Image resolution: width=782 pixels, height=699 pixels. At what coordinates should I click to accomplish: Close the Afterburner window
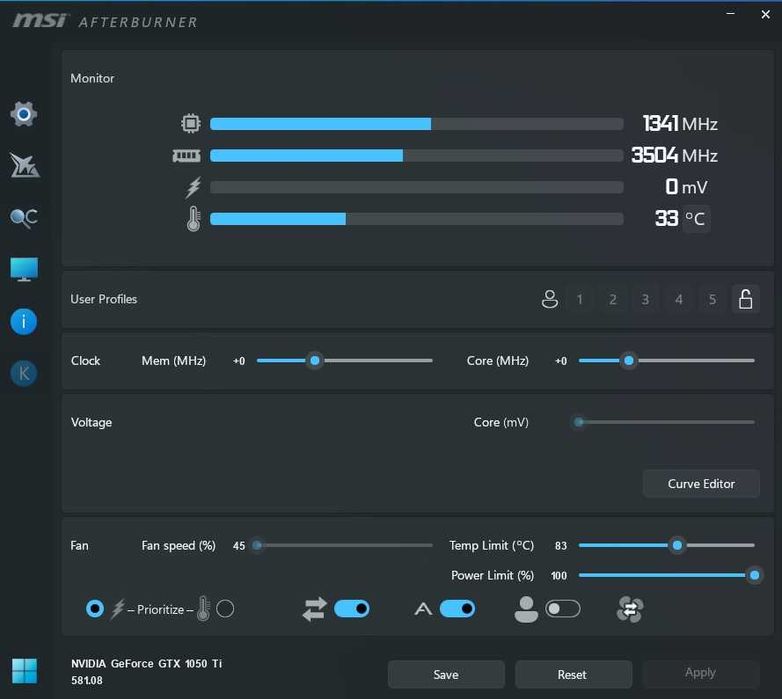pos(766,14)
